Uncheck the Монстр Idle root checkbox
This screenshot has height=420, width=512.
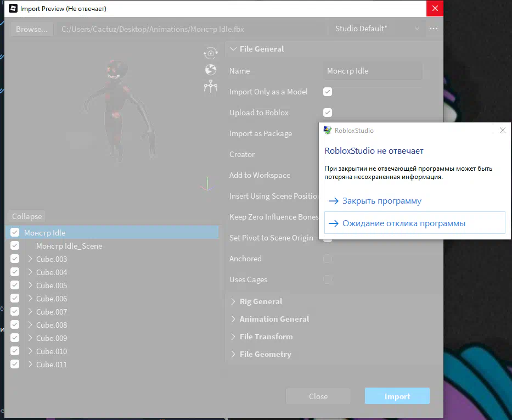15,232
